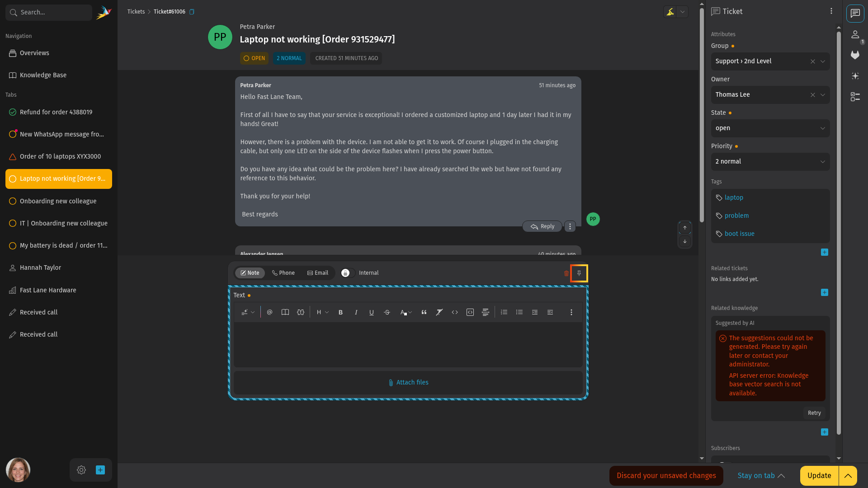
Task: Open Overviews in the navigation
Action: point(59,53)
